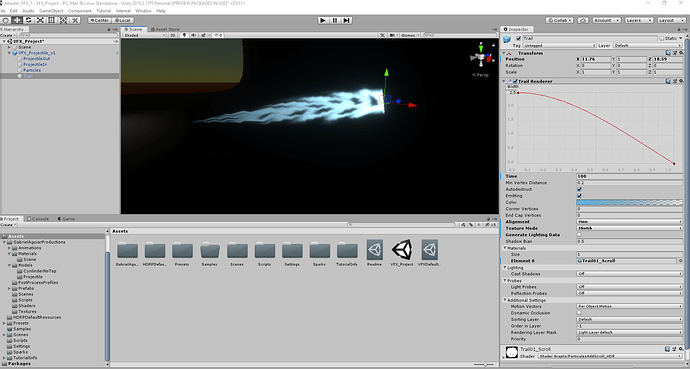Click the Step forward button
690x369 pixels.
pos(347,20)
